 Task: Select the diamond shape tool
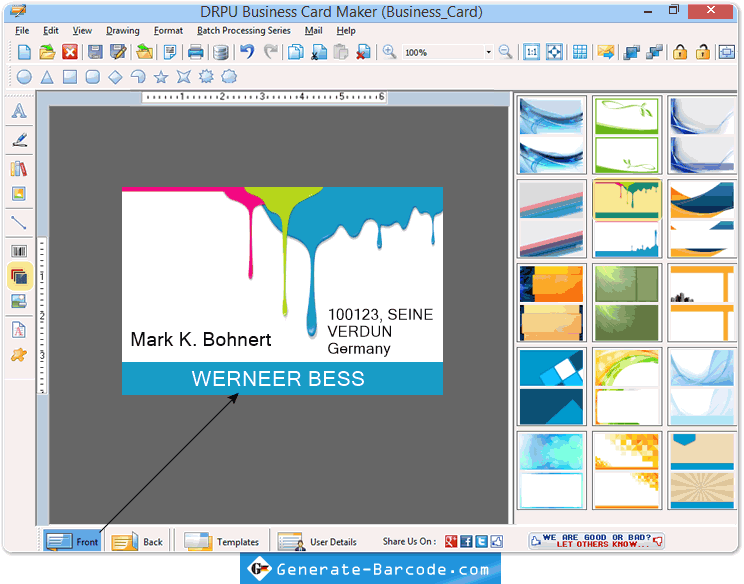115,77
